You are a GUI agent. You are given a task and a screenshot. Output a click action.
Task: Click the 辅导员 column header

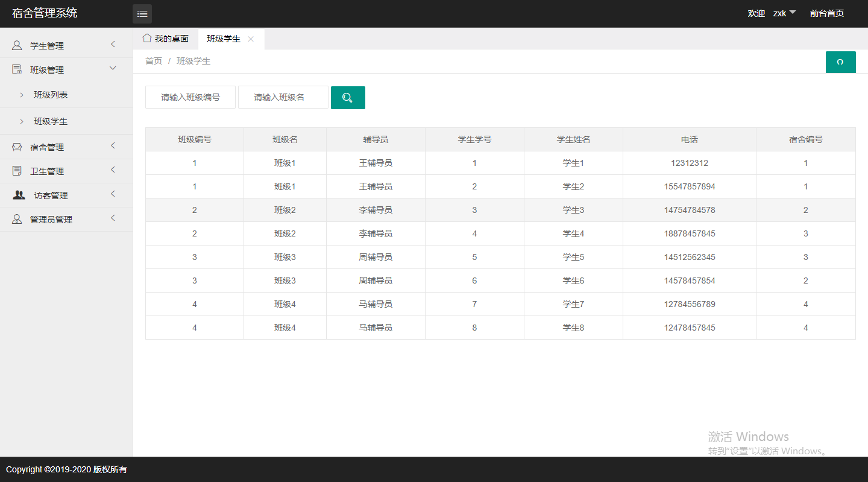pyautogui.click(x=376, y=139)
